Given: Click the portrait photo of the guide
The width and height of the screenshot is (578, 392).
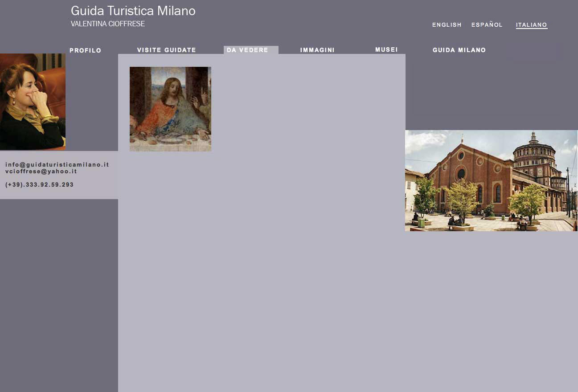Looking at the screenshot, I should [x=33, y=102].
